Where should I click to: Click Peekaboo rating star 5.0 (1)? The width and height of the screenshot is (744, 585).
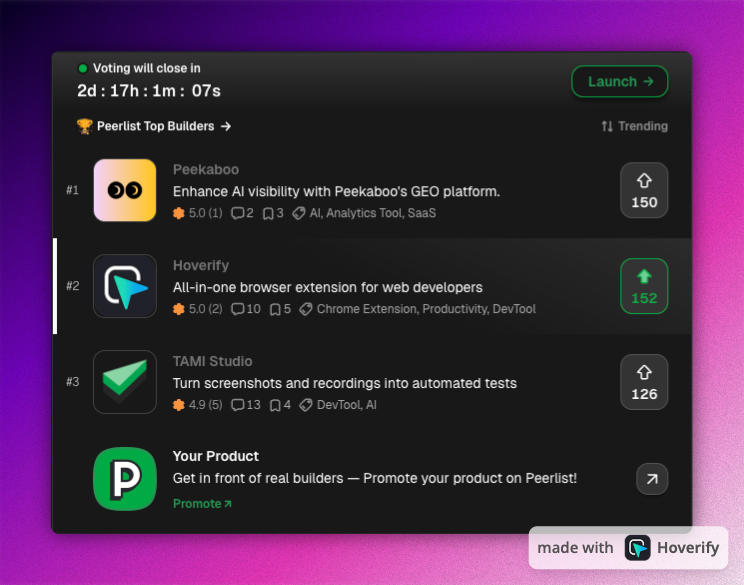[x=179, y=214]
